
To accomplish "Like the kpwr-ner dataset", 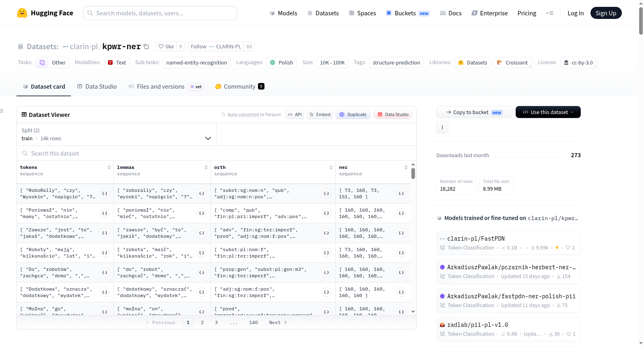I will point(166,46).
